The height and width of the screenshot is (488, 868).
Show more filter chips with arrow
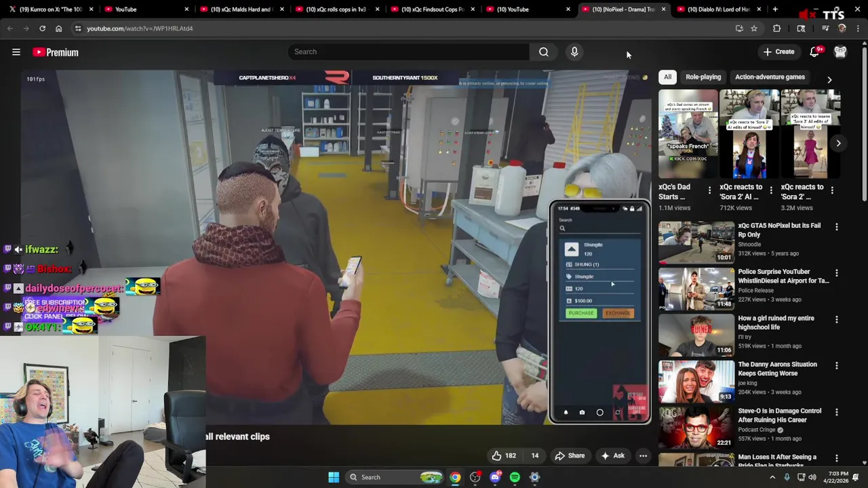click(829, 80)
